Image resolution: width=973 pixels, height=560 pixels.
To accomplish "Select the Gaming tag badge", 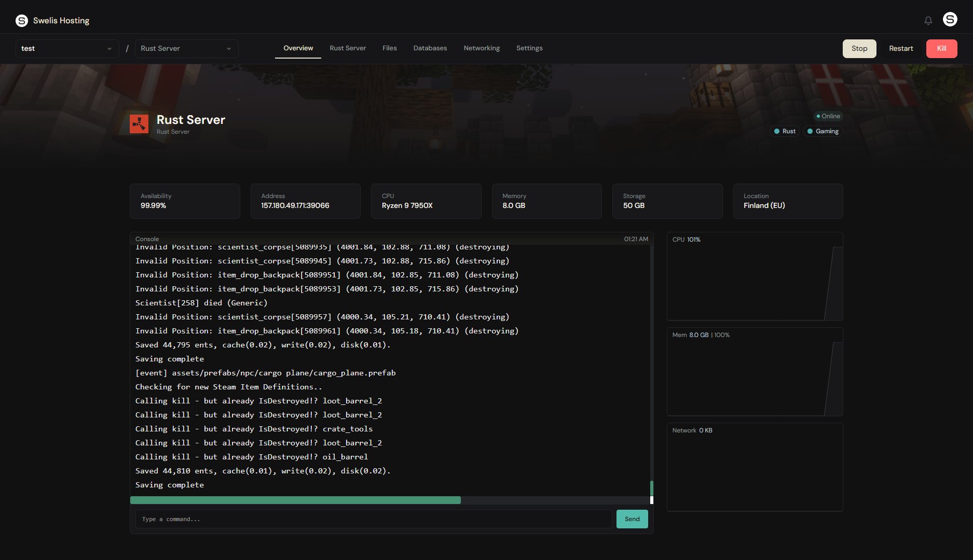I will 823,131.
